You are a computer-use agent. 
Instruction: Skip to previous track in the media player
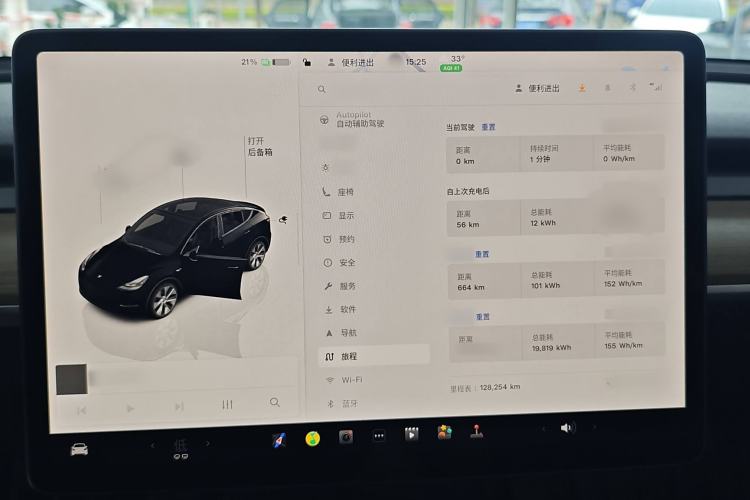[81, 410]
